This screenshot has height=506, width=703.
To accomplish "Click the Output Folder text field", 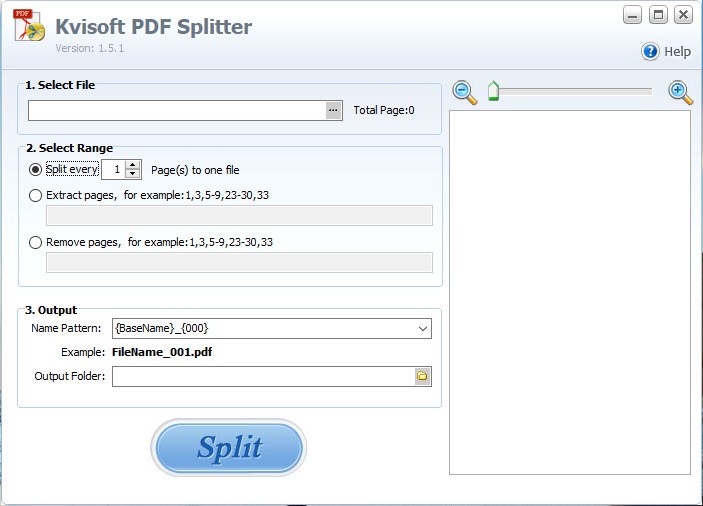I will (264, 376).
